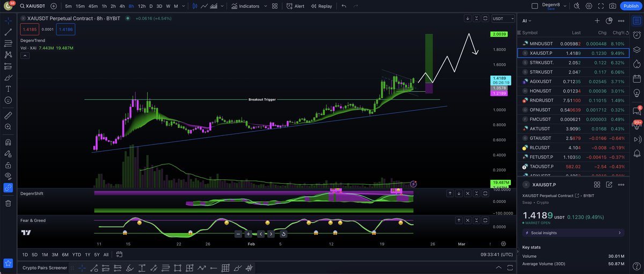This screenshot has width=644, height=274.
Task: Activate the zoom in tool
Action: click(x=8, y=127)
